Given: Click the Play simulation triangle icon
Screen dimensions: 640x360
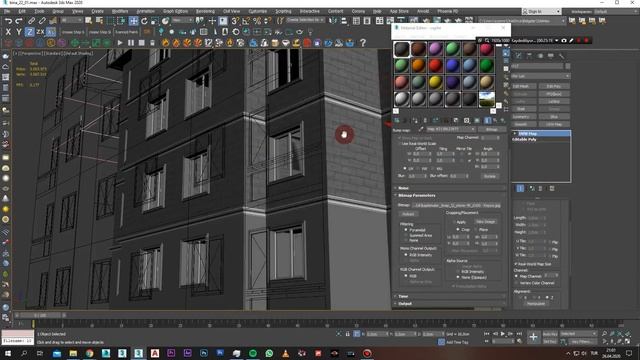Looking at the screenshot, I should click(x=120, y=42).
